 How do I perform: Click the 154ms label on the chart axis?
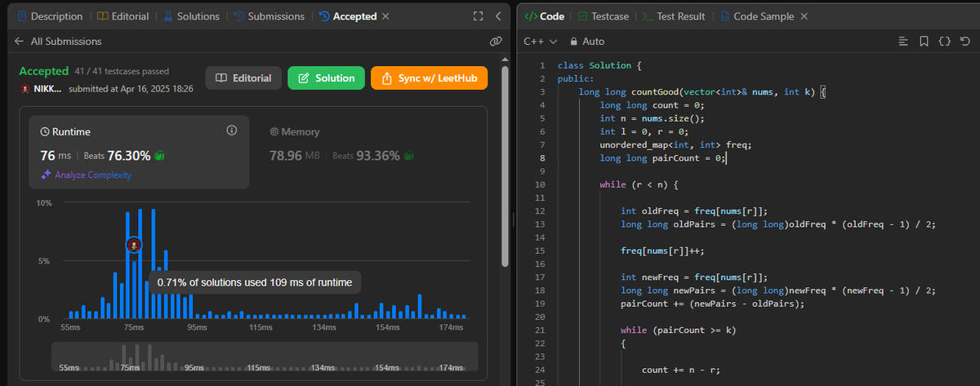click(387, 327)
